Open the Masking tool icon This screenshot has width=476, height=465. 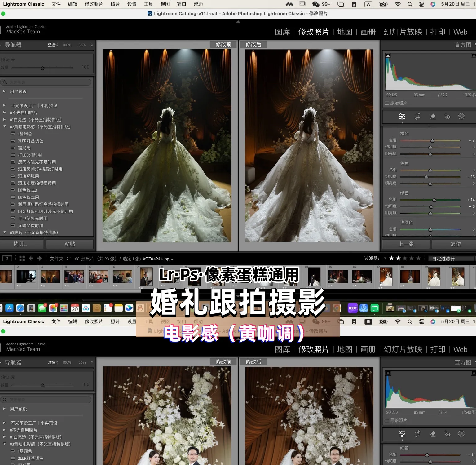coord(461,117)
